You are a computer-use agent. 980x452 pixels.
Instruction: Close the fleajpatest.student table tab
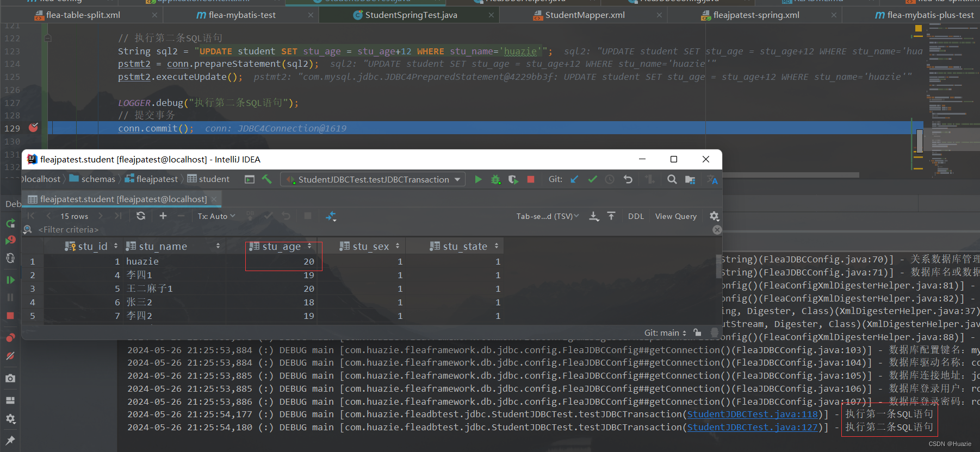coord(214,199)
